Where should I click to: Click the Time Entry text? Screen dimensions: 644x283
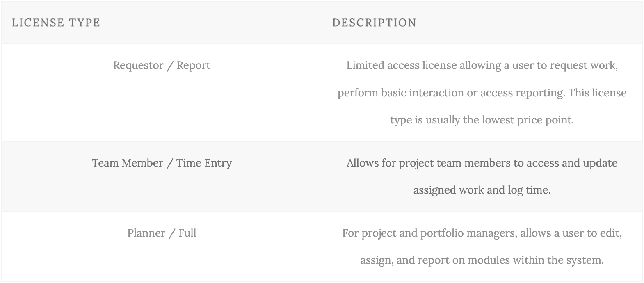(x=204, y=163)
